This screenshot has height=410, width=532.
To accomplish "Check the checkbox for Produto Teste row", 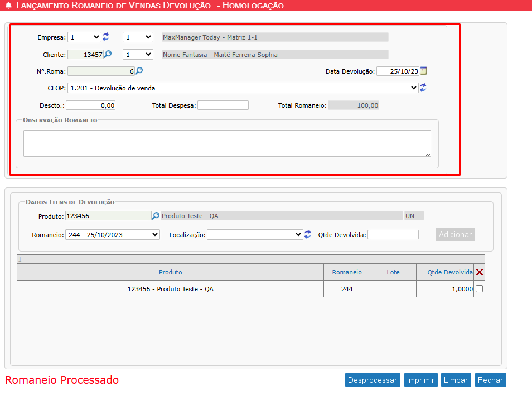I will click(x=479, y=289).
